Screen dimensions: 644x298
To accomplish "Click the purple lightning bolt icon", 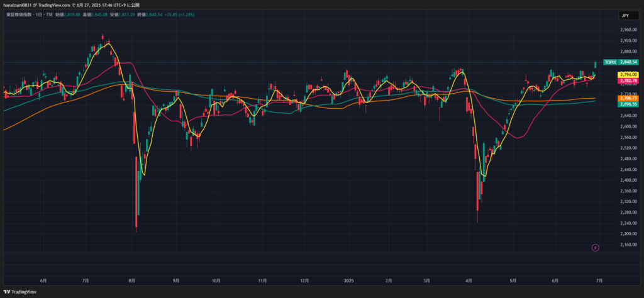I will coord(595,248).
